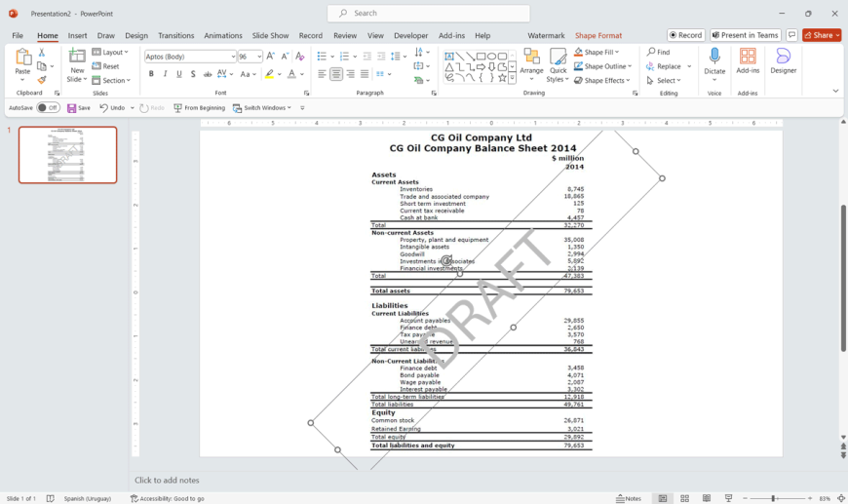The width and height of the screenshot is (848, 504).
Task: Open the Font name combo box
Action: click(x=190, y=57)
